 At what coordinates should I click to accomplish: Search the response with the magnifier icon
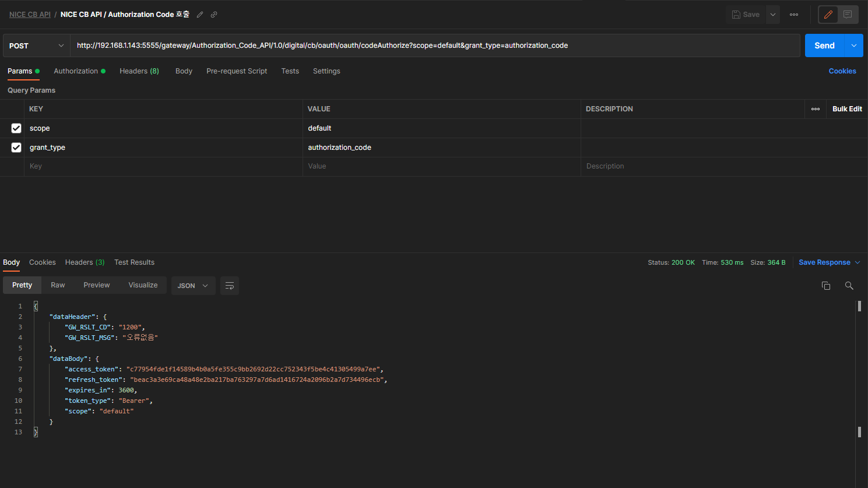point(849,286)
